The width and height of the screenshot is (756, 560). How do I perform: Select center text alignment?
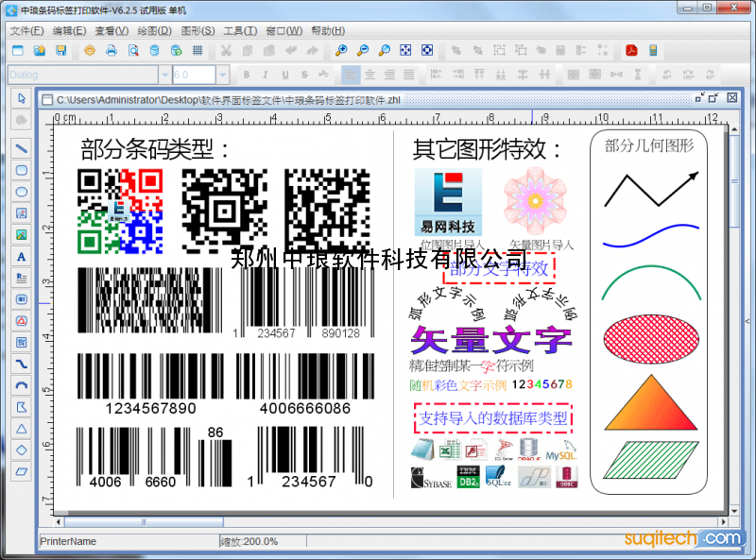[369, 75]
